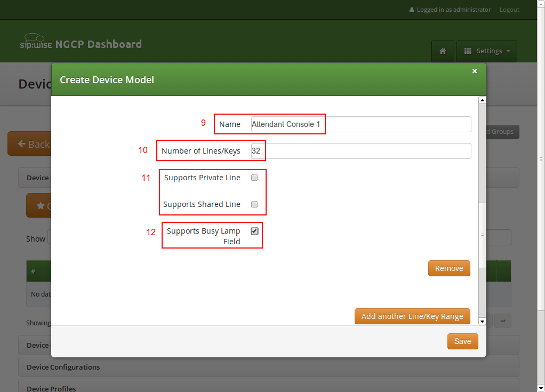Expand the Device Configurations section
The height and width of the screenshot is (392, 545).
63,367
